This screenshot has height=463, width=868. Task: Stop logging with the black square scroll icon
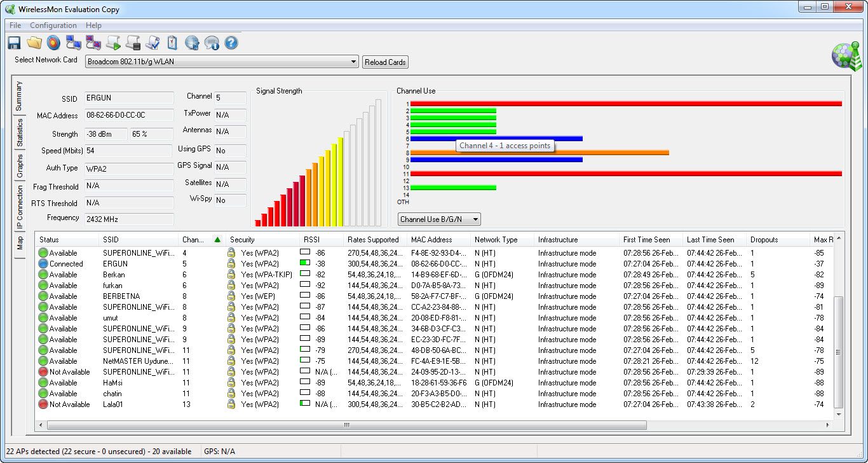pos(133,43)
